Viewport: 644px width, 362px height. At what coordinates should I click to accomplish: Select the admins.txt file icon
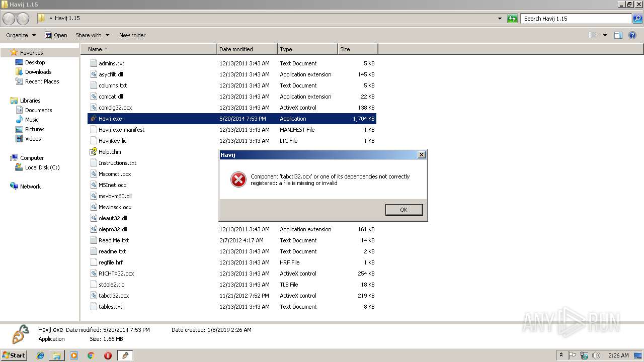coord(93,63)
